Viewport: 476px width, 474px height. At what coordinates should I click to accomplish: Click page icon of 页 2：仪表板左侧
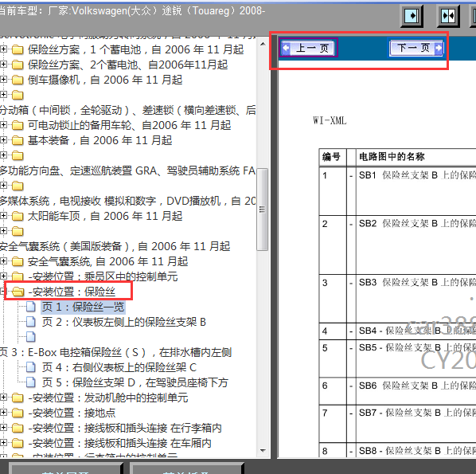click(31, 322)
